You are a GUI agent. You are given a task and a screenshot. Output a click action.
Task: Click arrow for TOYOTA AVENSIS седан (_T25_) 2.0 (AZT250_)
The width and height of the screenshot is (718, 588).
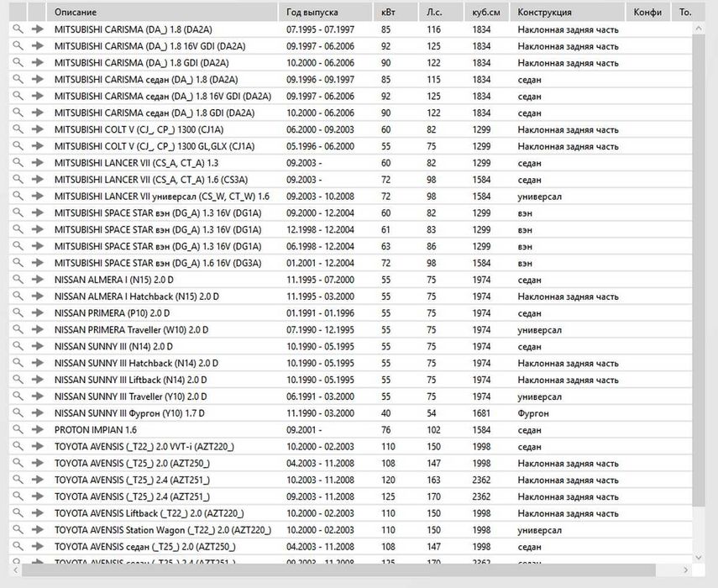(38, 547)
